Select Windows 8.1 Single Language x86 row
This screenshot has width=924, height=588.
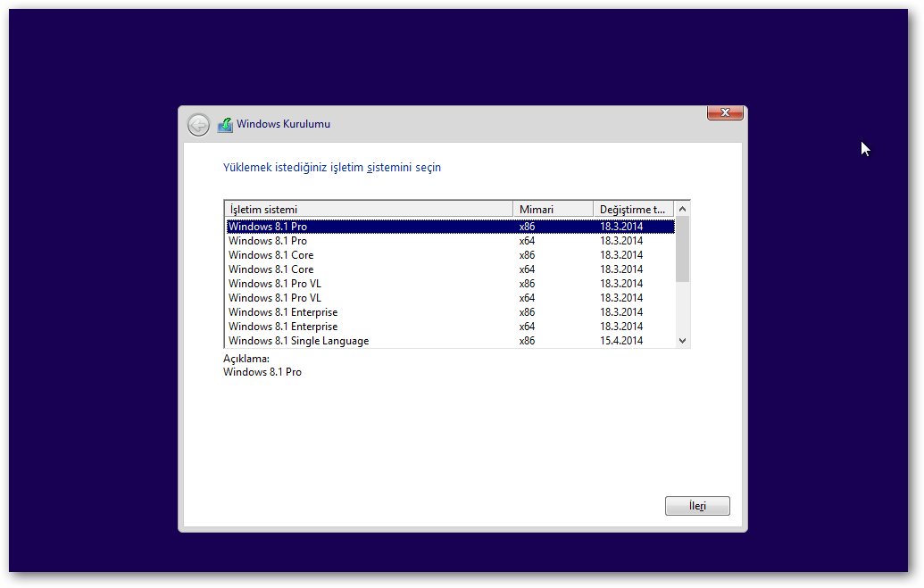(451, 341)
